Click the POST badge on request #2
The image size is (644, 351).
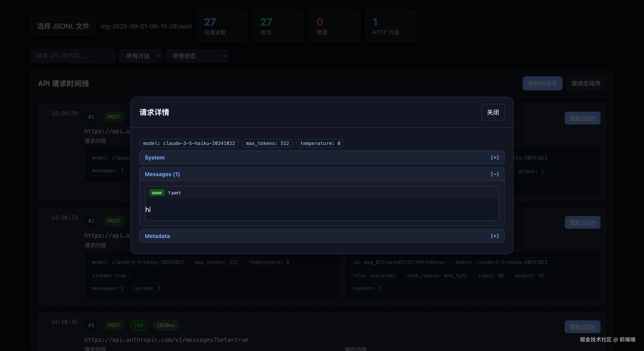[x=114, y=221]
